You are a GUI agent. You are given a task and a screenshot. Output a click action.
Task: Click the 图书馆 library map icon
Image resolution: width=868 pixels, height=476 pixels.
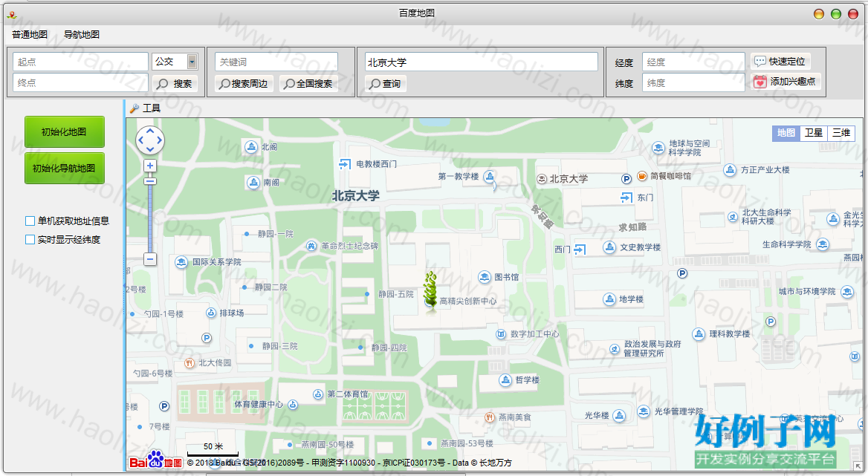coord(485,277)
